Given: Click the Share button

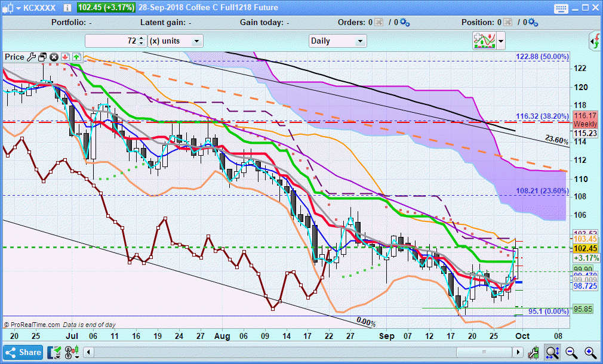Looking at the screenshot, I should pyautogui.click(x=23, y=352).
